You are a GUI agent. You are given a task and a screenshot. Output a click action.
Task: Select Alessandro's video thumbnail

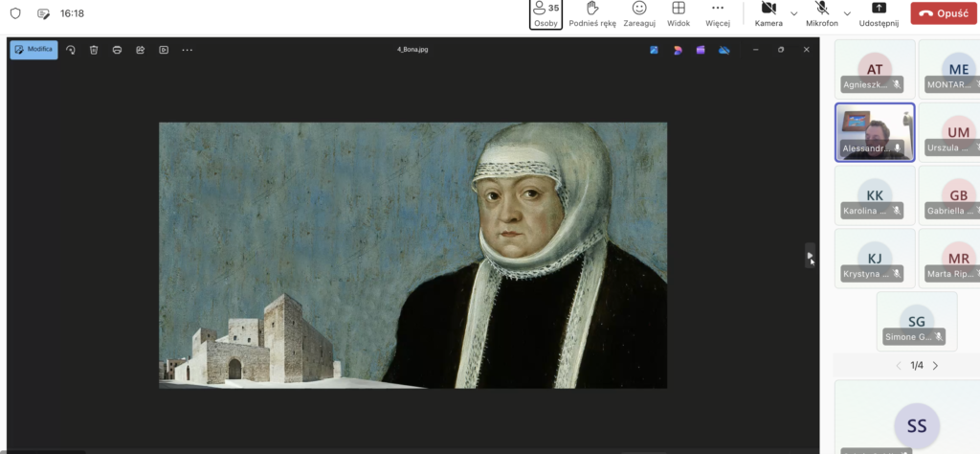pos(874,131)
